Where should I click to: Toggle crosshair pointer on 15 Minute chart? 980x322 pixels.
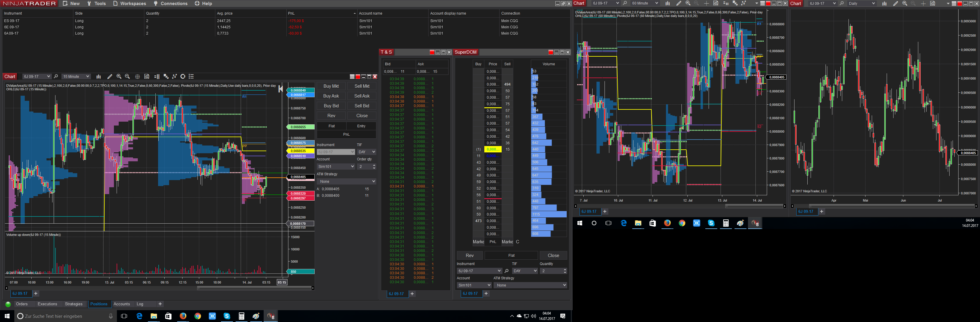click(x=137, y=76)
